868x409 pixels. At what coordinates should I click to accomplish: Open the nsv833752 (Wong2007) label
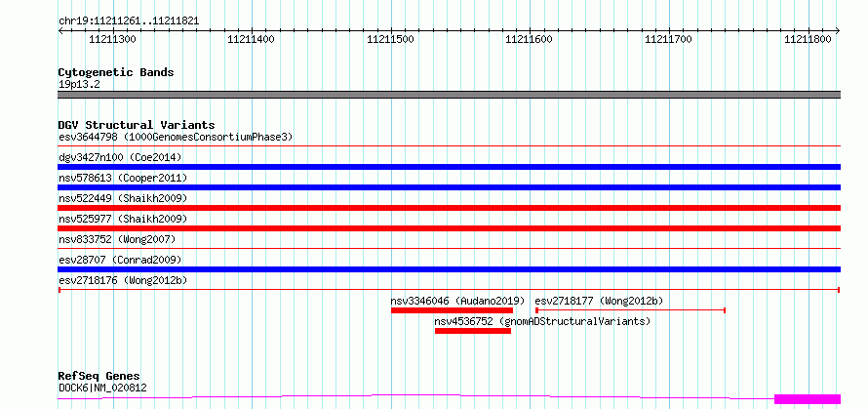click(x=117, y=239)
